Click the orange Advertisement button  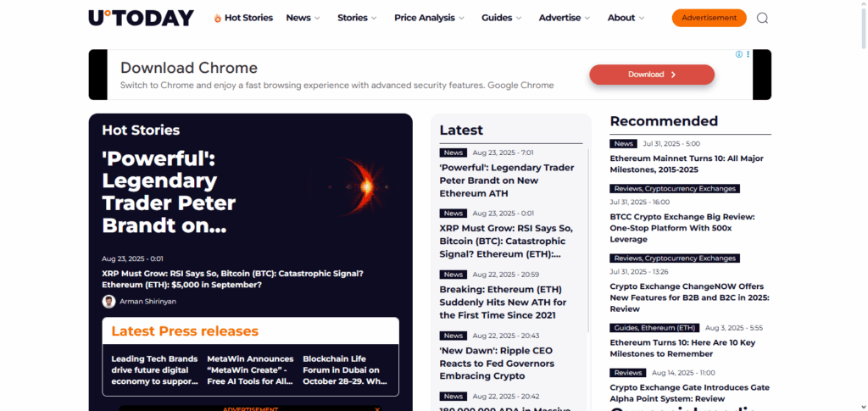pyautogui.click(x=709, y=18)
